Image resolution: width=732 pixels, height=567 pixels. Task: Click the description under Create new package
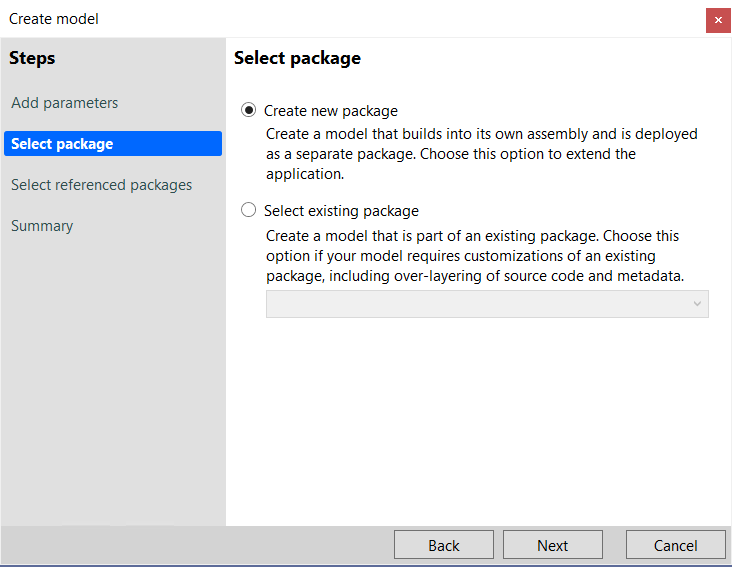tap(481, 154)
